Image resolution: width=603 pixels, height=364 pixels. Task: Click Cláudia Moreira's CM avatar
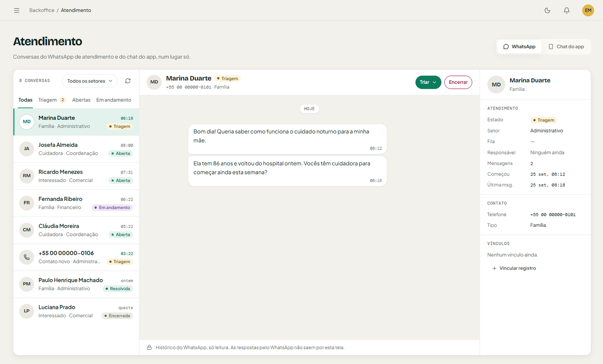27,230
